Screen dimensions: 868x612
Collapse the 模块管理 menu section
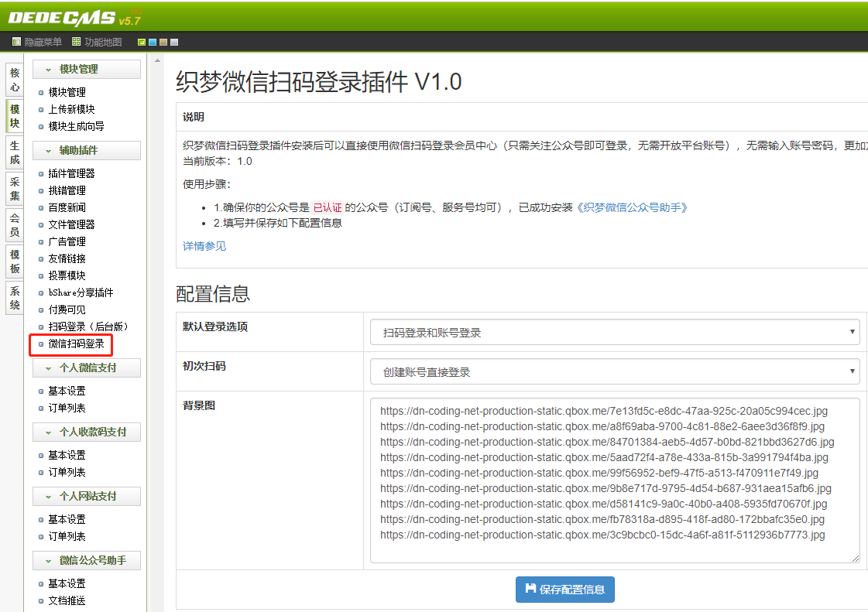[87, 69]
